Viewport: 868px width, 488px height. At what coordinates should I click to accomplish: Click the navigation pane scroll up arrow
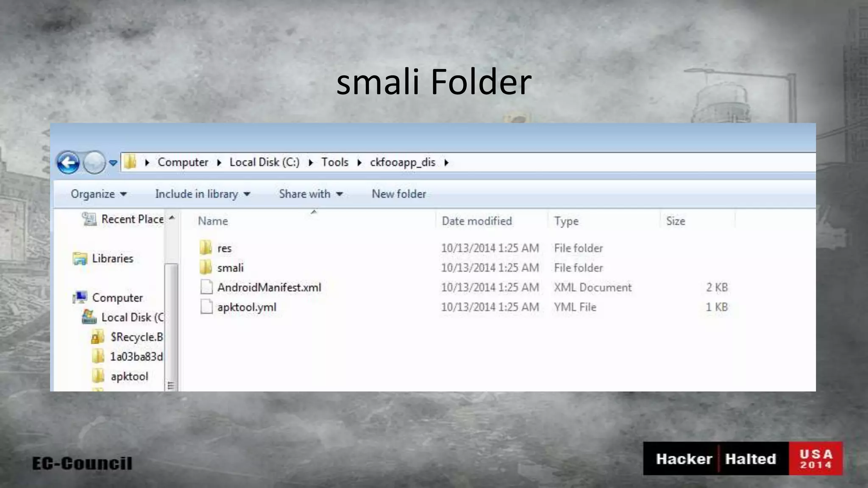point(172,218)
